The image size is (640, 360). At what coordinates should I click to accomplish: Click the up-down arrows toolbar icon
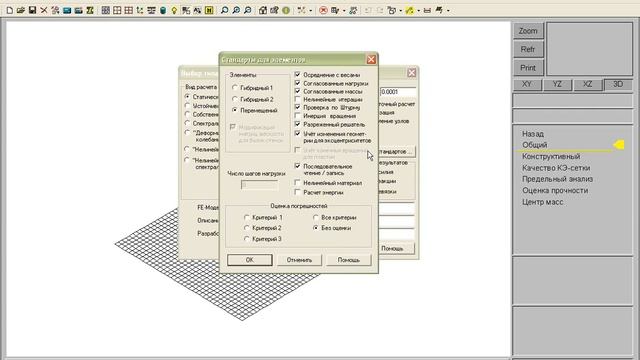click(x=140, y=10)
